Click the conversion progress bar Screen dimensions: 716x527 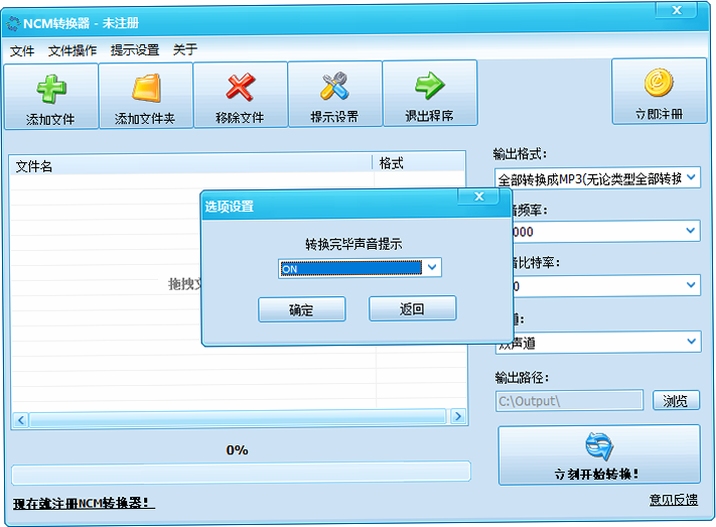coord(241,473)
